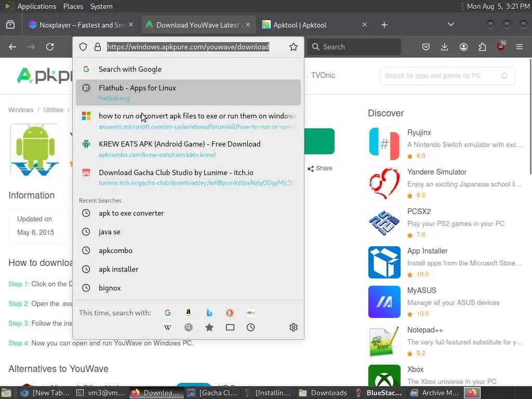Image resolution: width=532 pixels, height=399 pixels.
Task: Switch to the Apktool tab
Action: point(315,25)
